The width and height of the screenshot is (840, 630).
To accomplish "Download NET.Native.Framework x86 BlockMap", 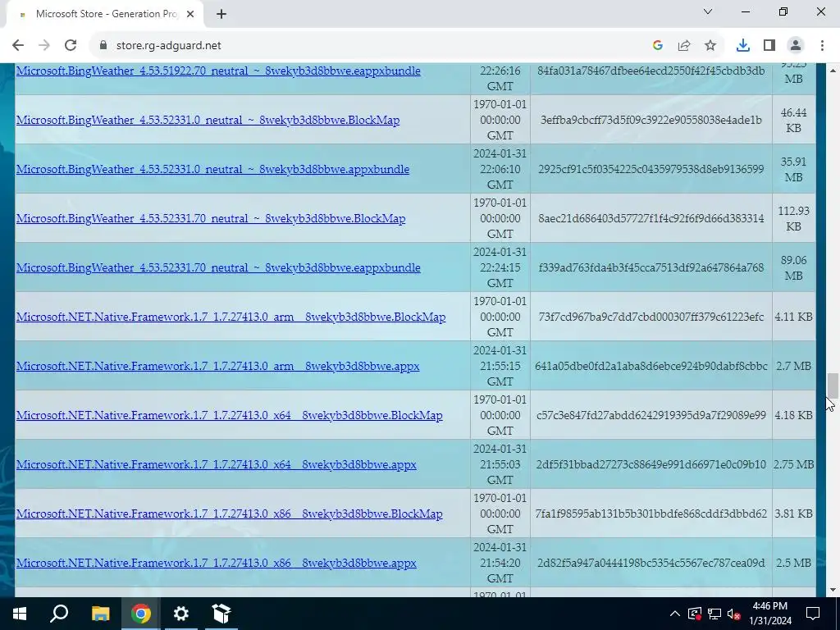I will pyautogui.click(x=230, y=514).
